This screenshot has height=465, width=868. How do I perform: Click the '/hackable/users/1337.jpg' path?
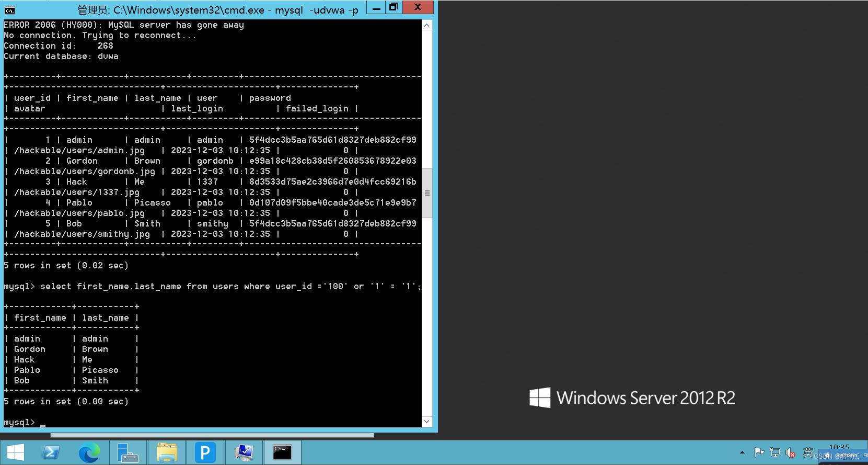77,192
